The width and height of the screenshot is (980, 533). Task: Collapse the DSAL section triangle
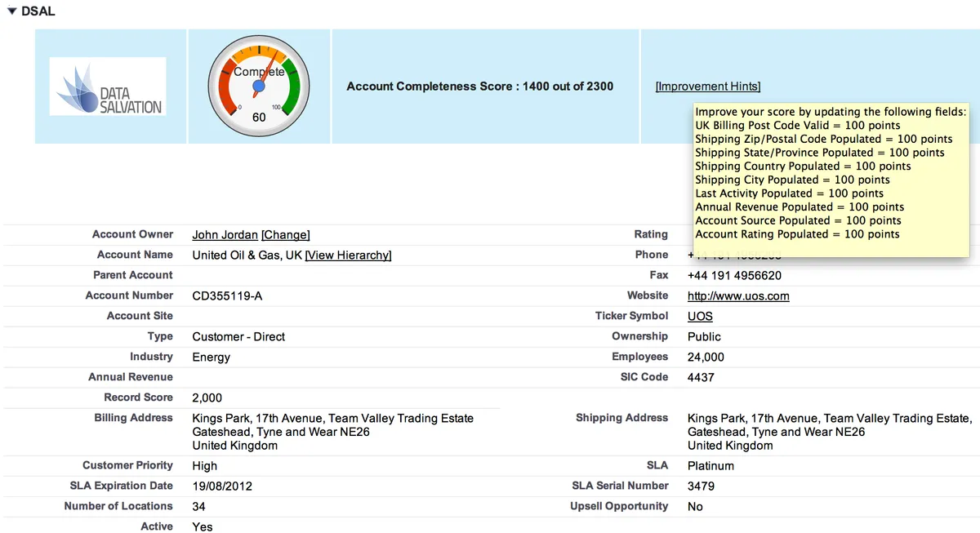pyautogui.click(x=11, y=11)
